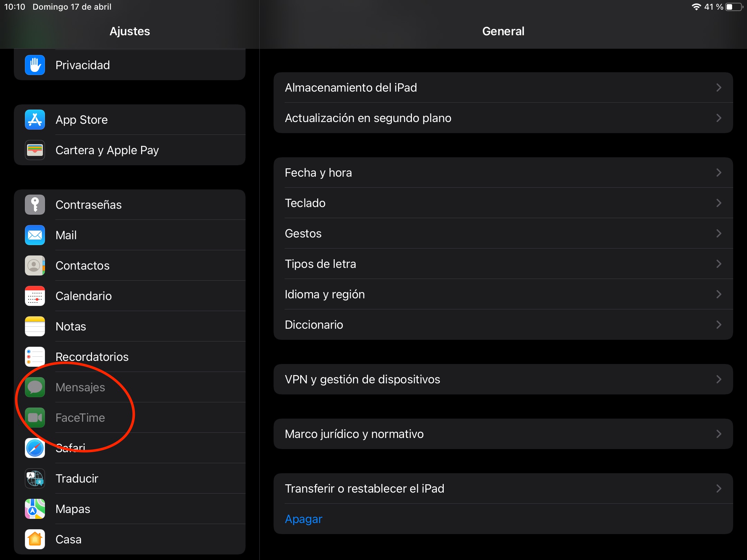Tap the date Domingo 17 de abril
The image size is (747, 560).
coord(72,7)
